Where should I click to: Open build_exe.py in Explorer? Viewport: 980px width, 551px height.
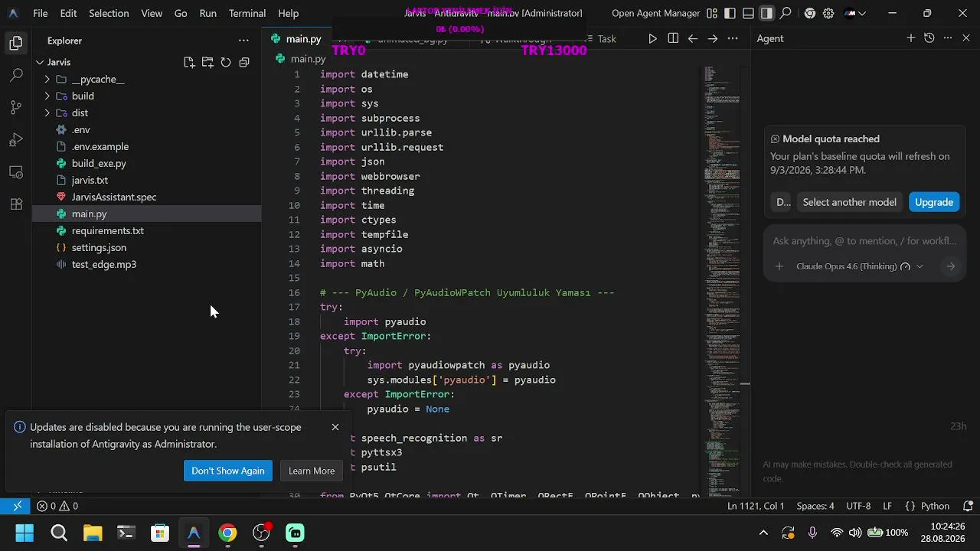(99, 164)
